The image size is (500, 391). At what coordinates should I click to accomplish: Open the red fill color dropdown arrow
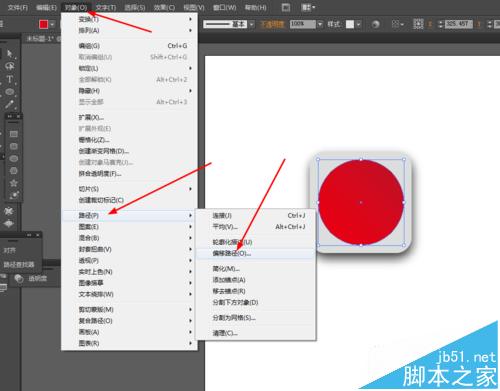click(52, 24)
